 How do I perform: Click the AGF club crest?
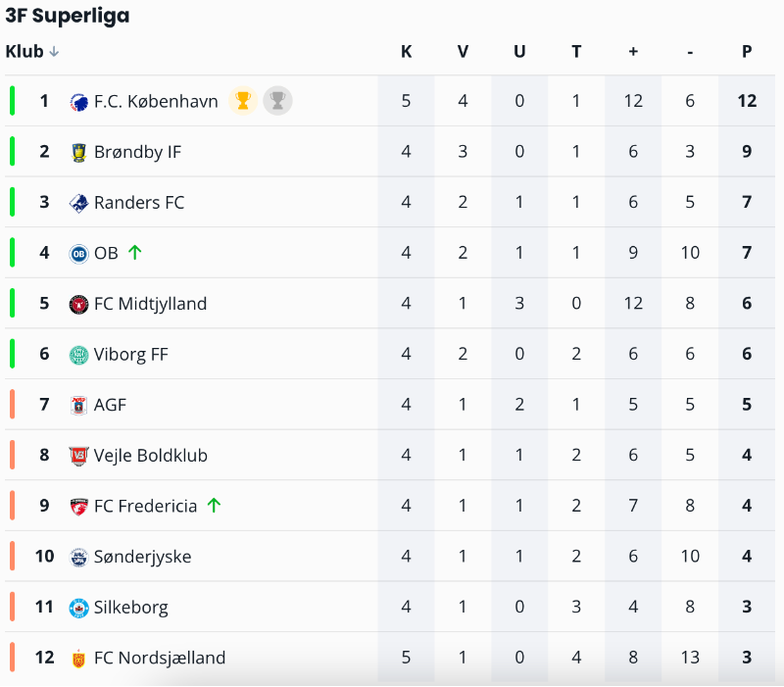[79, 405]
